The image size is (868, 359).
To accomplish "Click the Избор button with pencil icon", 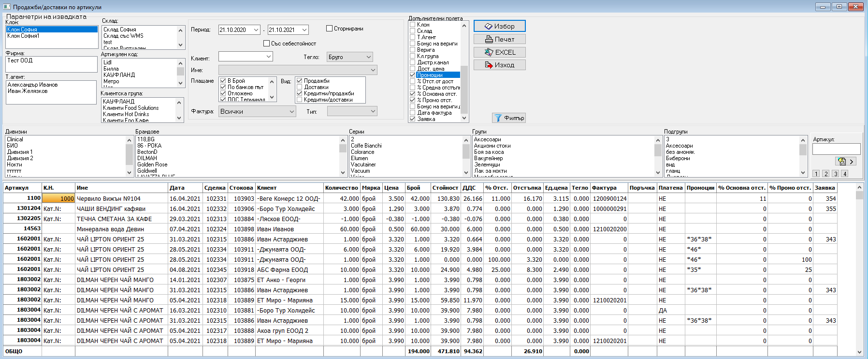I will [x=499, y=26].
